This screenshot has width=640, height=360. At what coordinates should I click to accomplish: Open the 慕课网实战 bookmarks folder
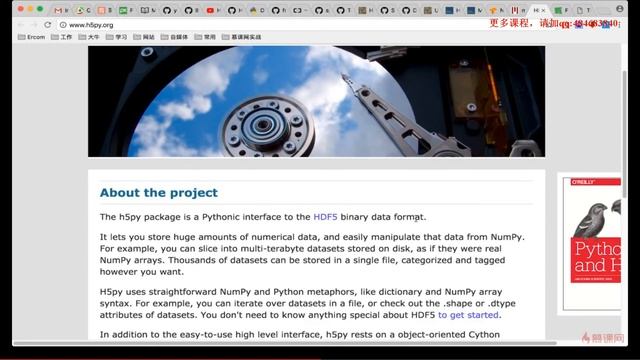tap(242, 37)
